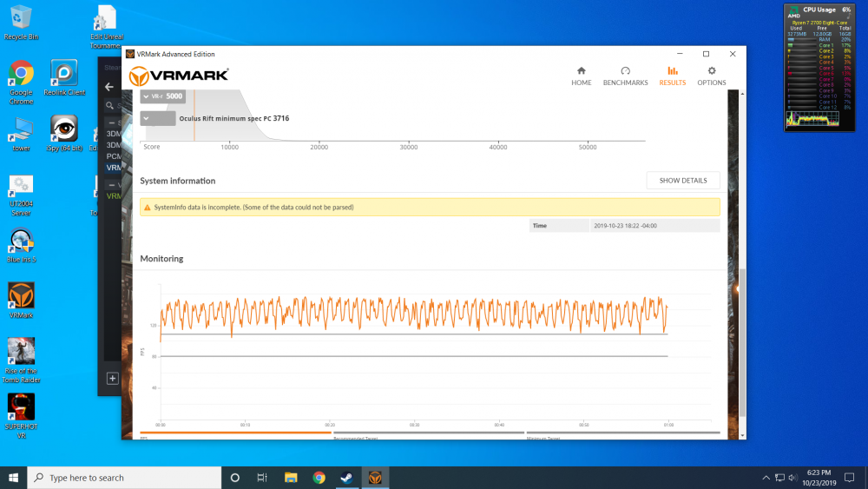Open SUPERHOT VR desktop shortcut
This screenshot has height=489, width=868.
(x=21, y=416)
